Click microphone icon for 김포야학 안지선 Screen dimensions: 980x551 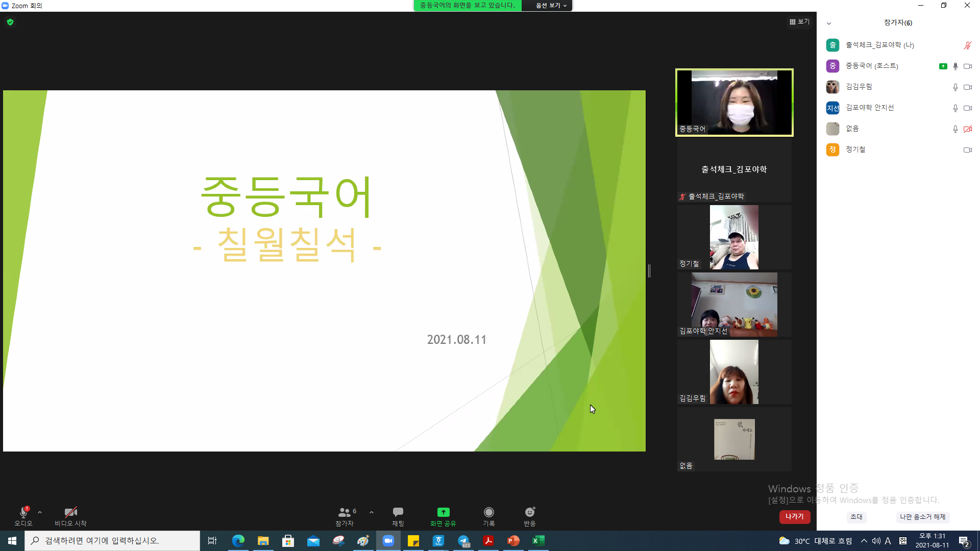[955, 108]
